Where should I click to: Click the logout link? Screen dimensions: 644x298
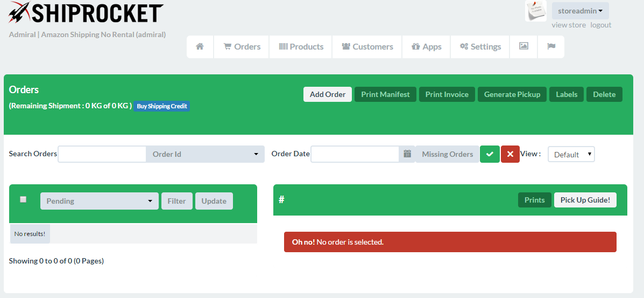(600, 25)
